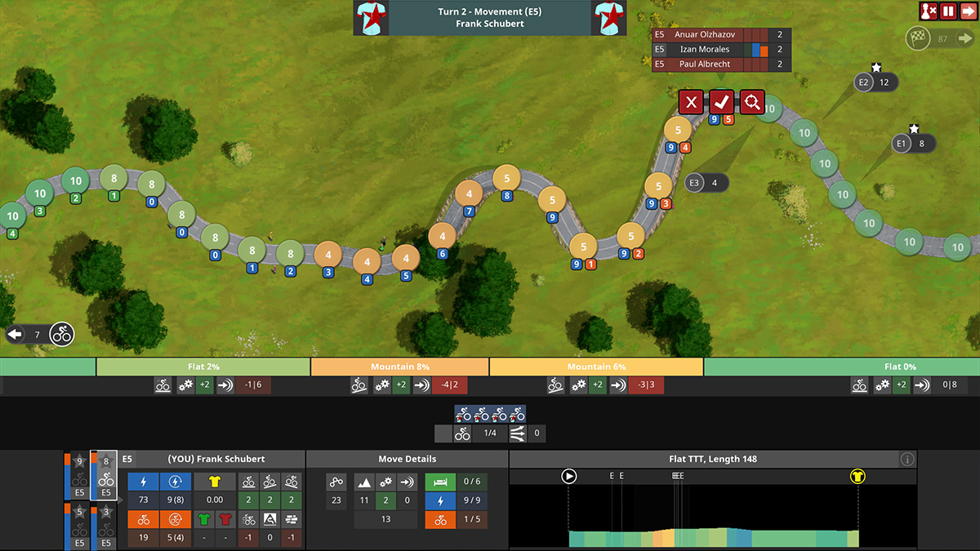Image resolution: width=980 pixels, height=551 pixels.
Task: Expand the E2 group marker showing 12
Action: [876, 82]
